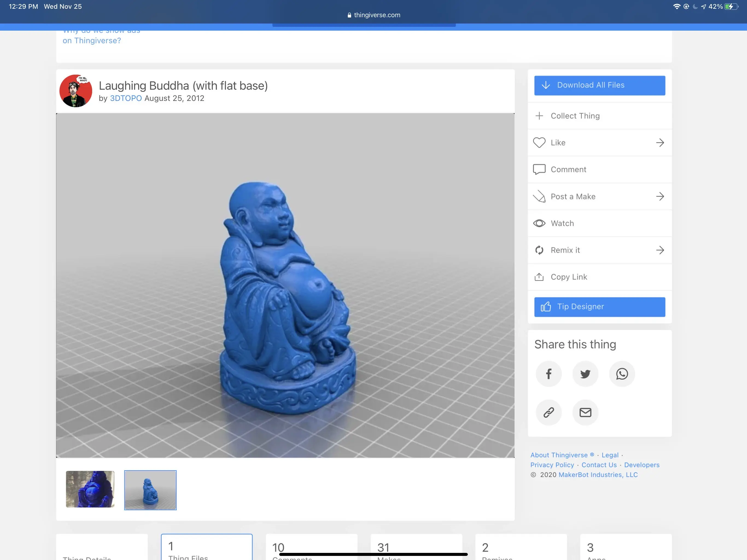Open the Thing Files tab
Viewport: 747px width, 560px height.
pos(206,547)
